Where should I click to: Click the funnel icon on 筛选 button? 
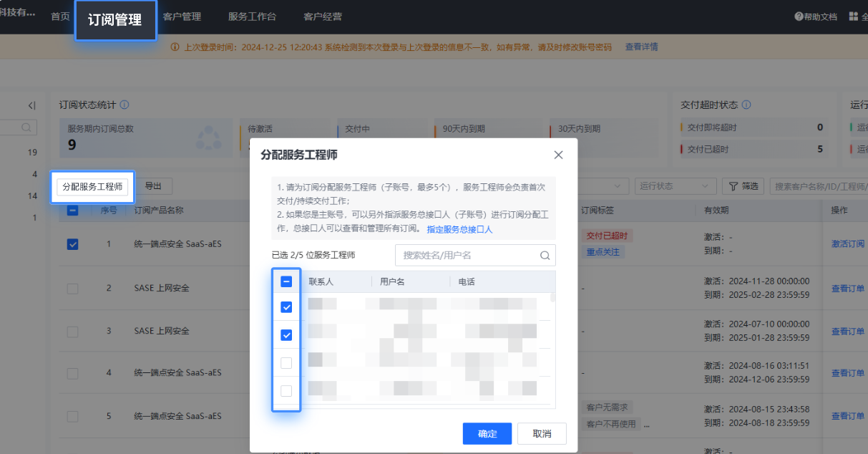point(733,186)
